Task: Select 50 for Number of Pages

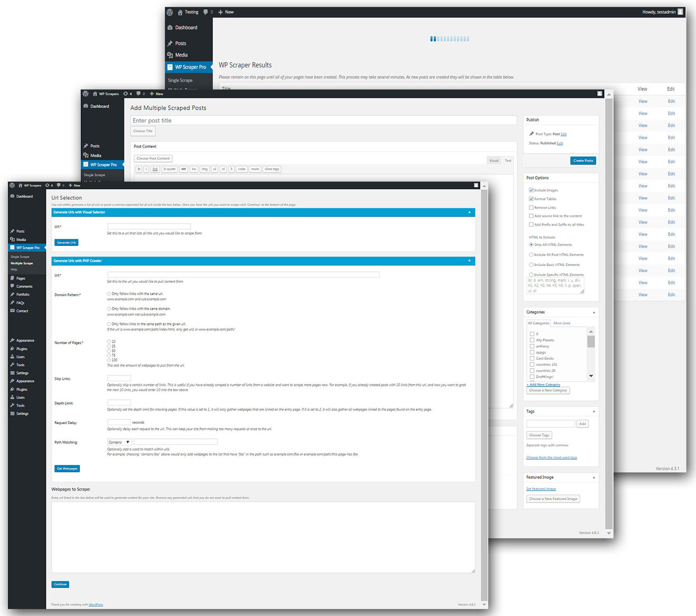Action: [109, 351]
